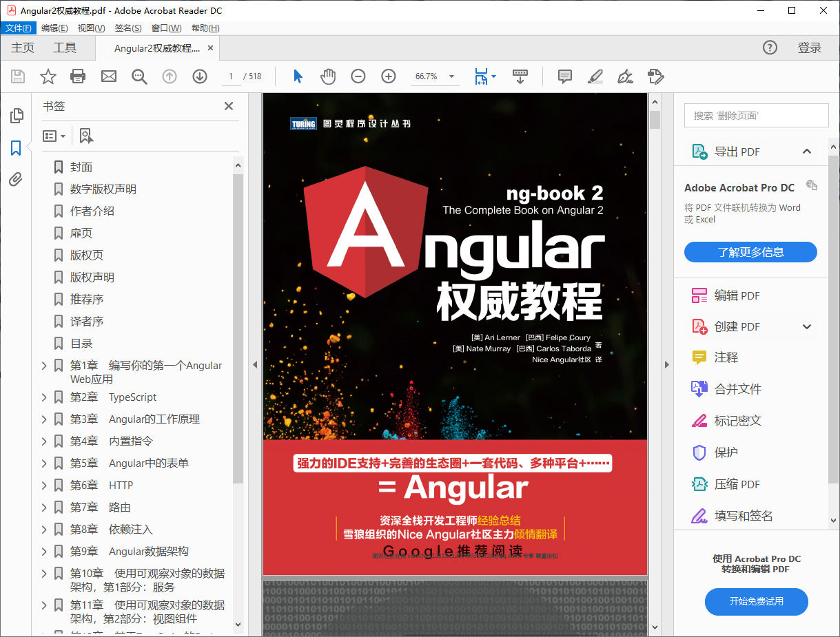Click the add new bookmark icon
This screenshot has width=840, height=637.
86,136
